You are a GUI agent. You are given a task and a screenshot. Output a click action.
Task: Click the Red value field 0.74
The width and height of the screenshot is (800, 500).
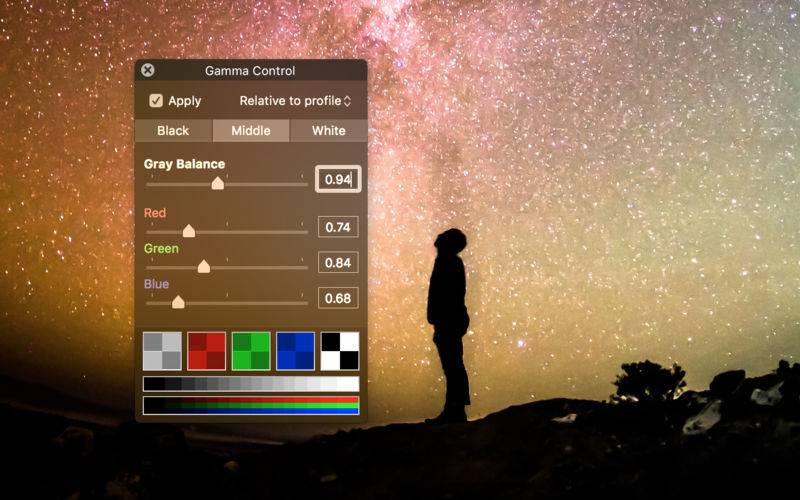coord(338,227)
